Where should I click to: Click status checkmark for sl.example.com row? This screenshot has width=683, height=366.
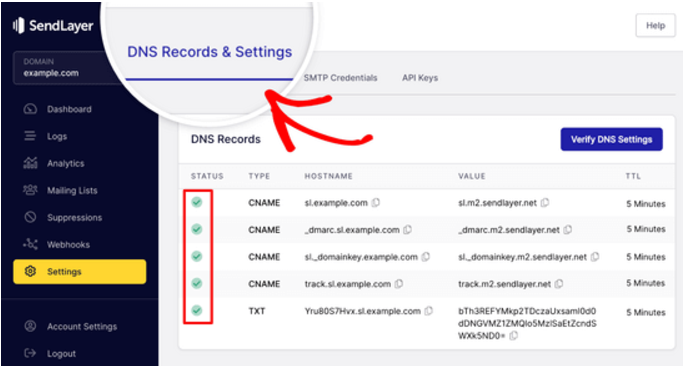(x=197, y=202)
